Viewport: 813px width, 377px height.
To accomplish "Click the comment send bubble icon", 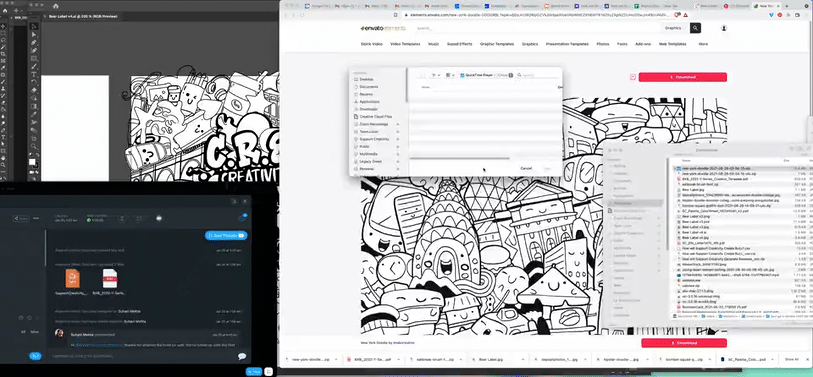I will pos(242,356).
